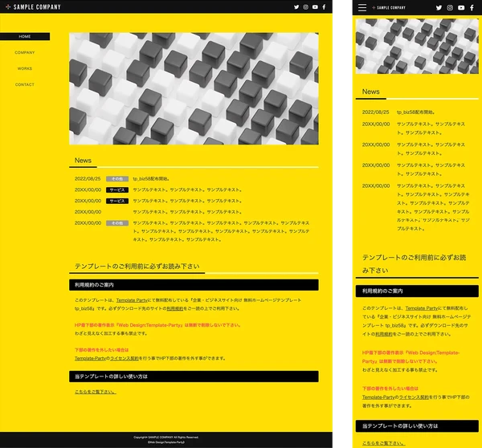The image size is (482, 448).
Task: Click the SAMPLE COMPANY logo in desktop header
Action: pyautogui.click(x=33, y=6)
